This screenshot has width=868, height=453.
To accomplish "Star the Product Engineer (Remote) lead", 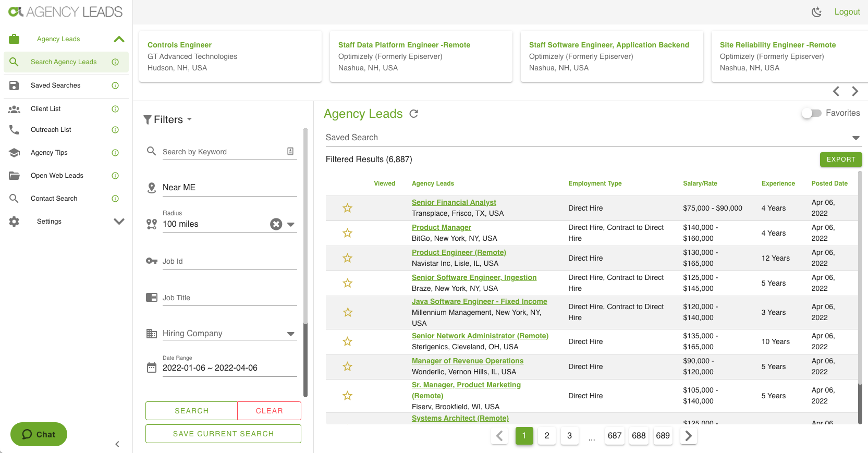I will (347, 258).
